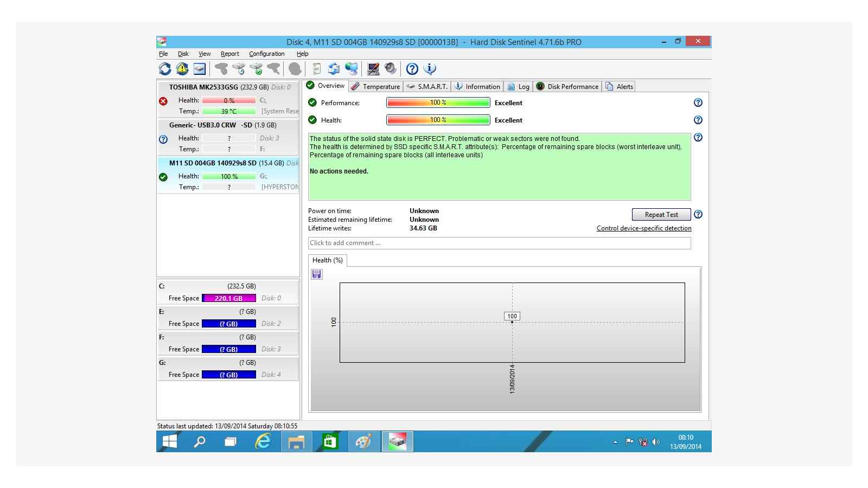Click the first greyed disk test icon
This screenshot has width=868, height=488.
(x=221, y=69)
